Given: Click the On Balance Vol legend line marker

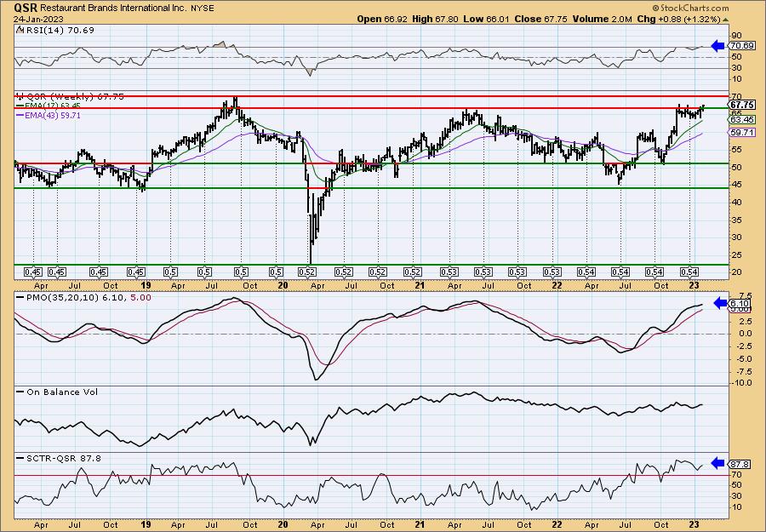Looking at the screenshot, I should pos(20,392).
